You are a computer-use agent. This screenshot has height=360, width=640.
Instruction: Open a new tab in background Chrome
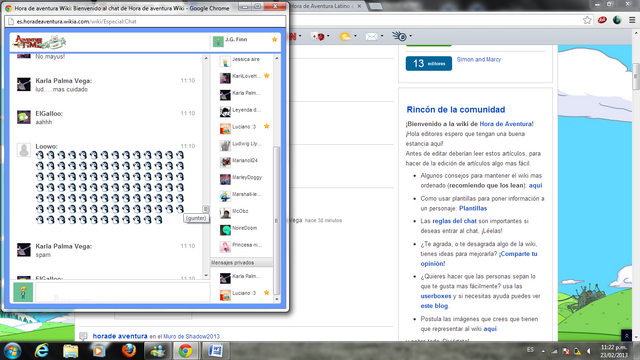coord(376,6)
